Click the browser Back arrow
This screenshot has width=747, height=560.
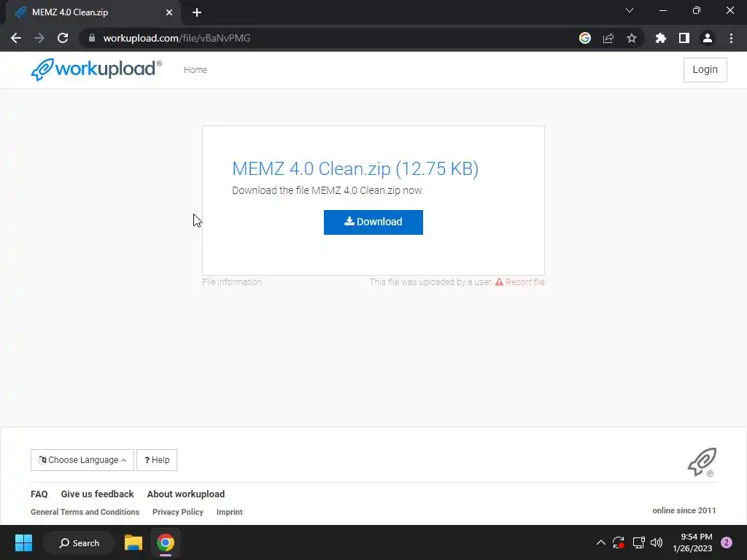pyautogui.click(x=16, y=38)
